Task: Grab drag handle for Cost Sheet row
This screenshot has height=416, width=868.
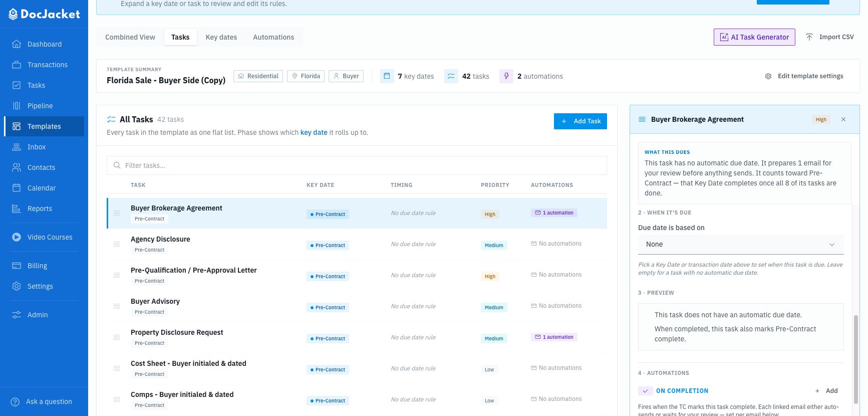Action: (117, 368)
